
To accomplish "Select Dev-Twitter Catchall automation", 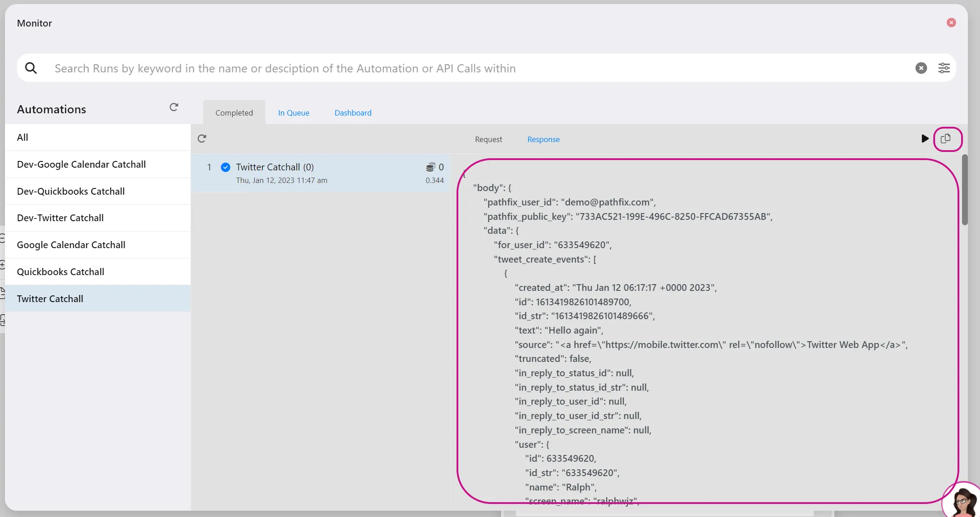I will tap(98, 218).
